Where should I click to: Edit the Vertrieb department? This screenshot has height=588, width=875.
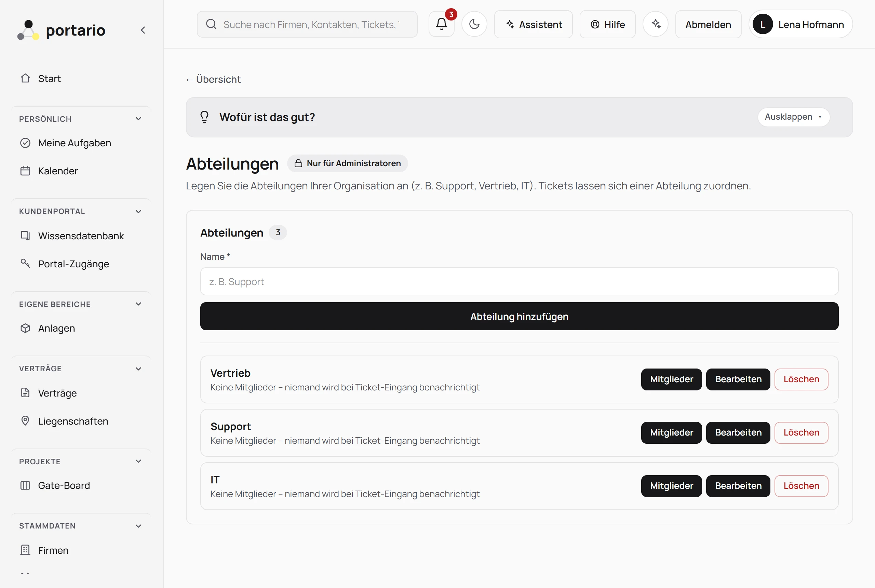click(738, 379)
